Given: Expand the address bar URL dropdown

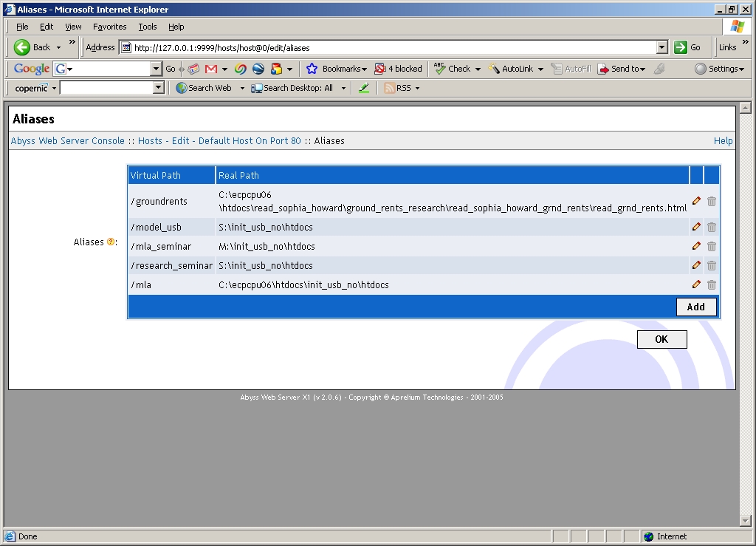Looking at the screenshot, I should coord(661,47).
